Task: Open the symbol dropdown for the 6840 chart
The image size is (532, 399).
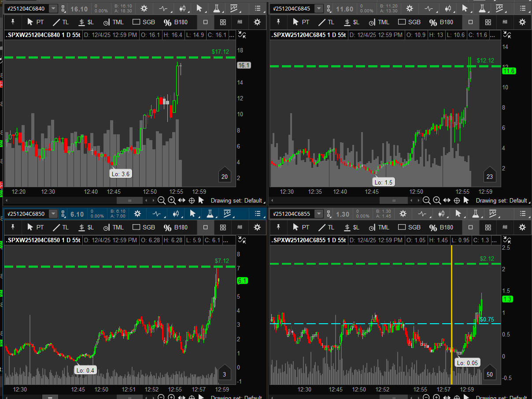Action: point(53,8)
